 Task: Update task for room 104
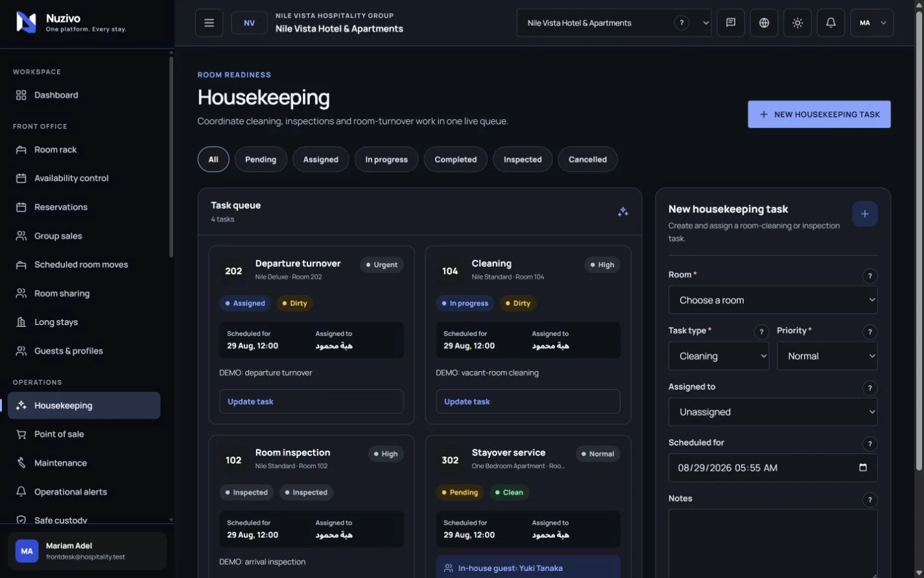pyautogui.click(x=528, y=402)
